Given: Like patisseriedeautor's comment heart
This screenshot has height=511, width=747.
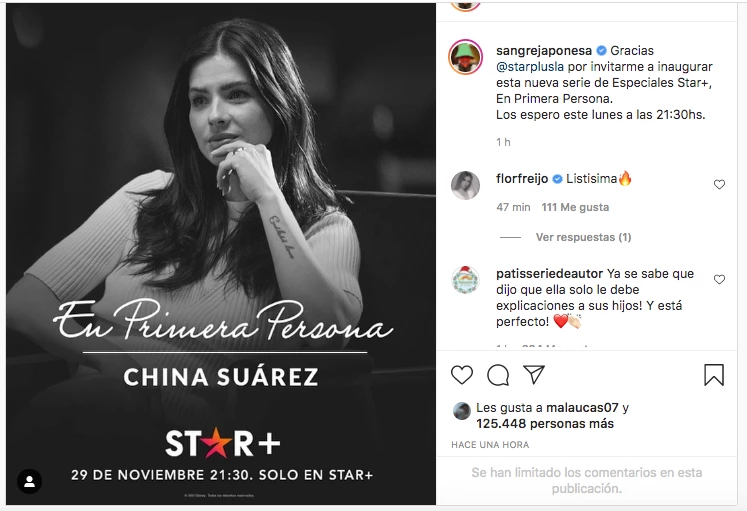Looking at the screenshot, I should [x=719, y=280].
